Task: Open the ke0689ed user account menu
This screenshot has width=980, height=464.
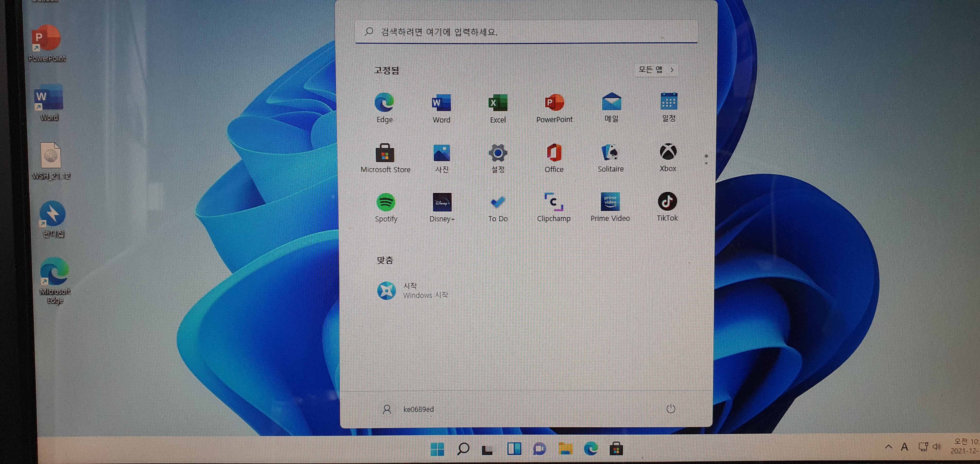Action: pos(408,409)
